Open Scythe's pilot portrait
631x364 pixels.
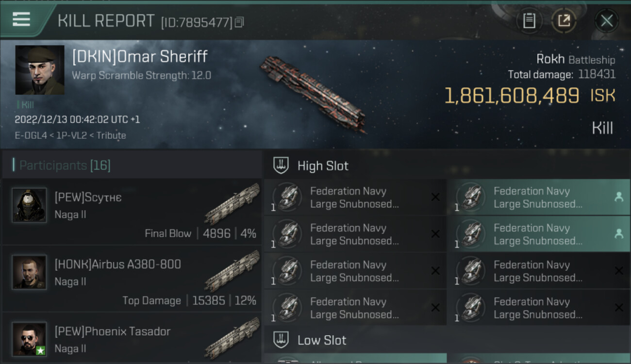[29, 205]
